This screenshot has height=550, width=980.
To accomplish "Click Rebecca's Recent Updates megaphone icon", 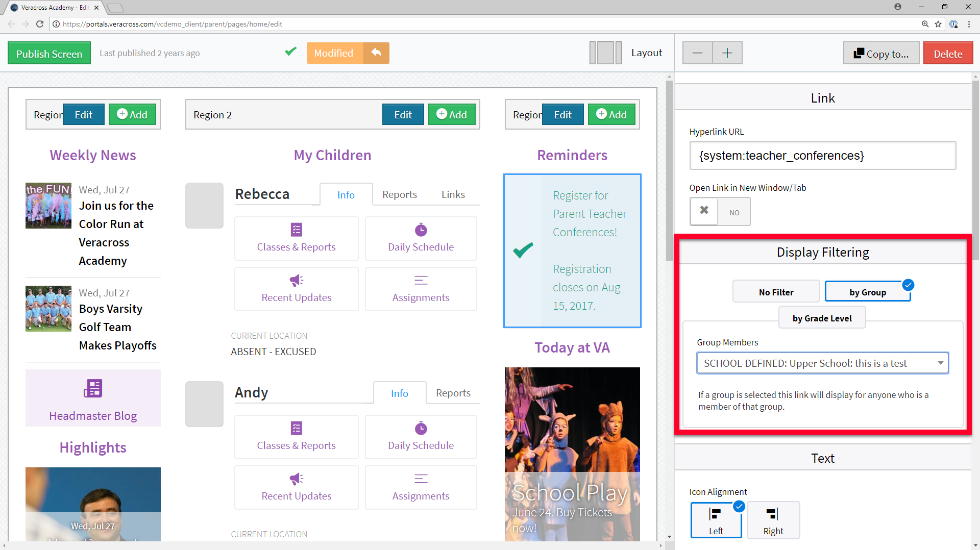I will [296, 280].
